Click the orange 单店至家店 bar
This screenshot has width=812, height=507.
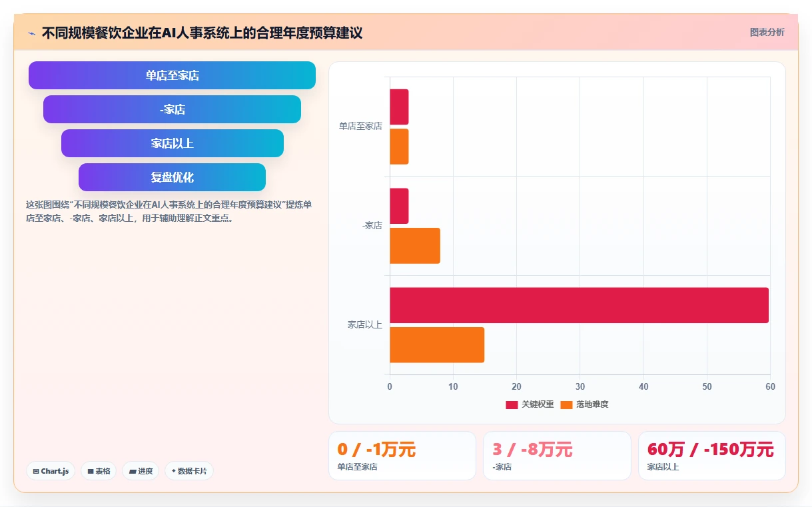click(399, 147)
